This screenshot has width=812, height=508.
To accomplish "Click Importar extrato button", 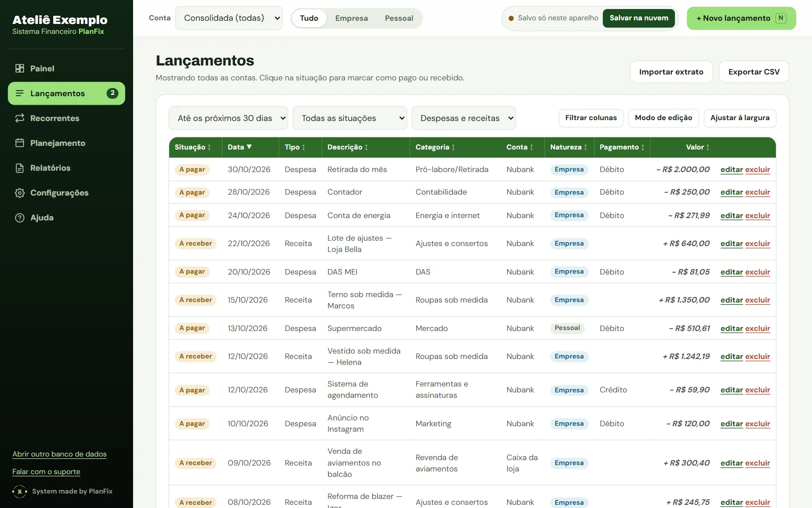I will [x=671, y=72].
